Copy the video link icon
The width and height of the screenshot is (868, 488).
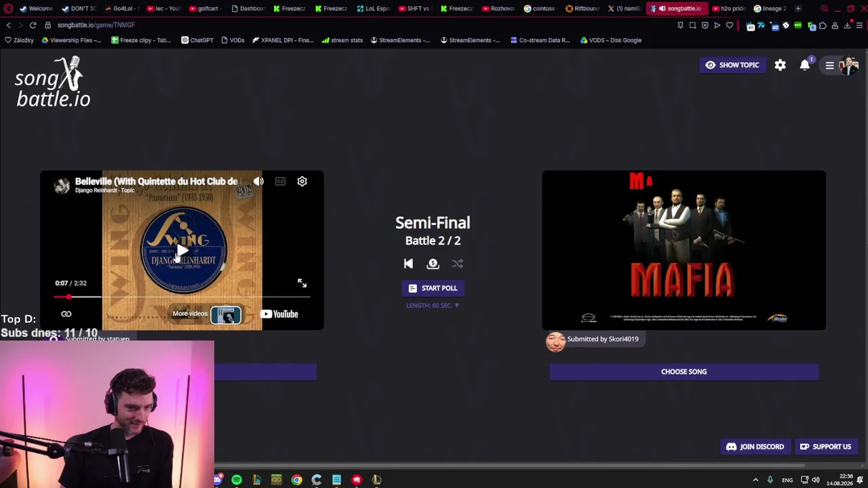(x=66, y=314)
